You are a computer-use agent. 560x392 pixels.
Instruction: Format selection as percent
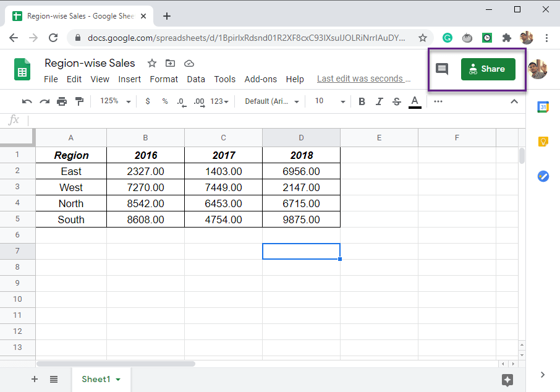pyautogui.click(x=163, y=101)
